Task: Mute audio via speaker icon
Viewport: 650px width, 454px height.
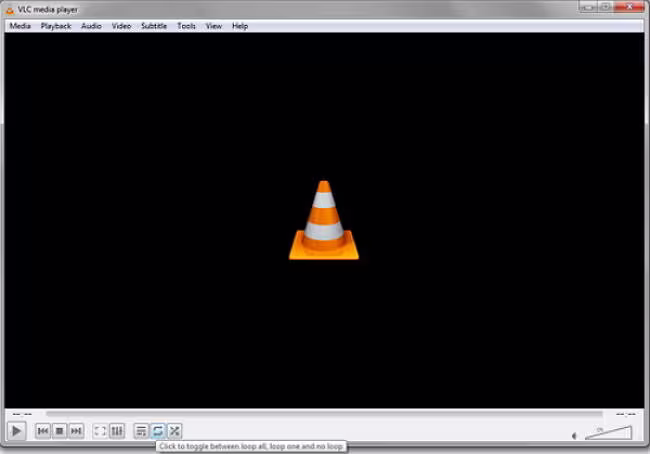Action: click(x=575, y=435)
